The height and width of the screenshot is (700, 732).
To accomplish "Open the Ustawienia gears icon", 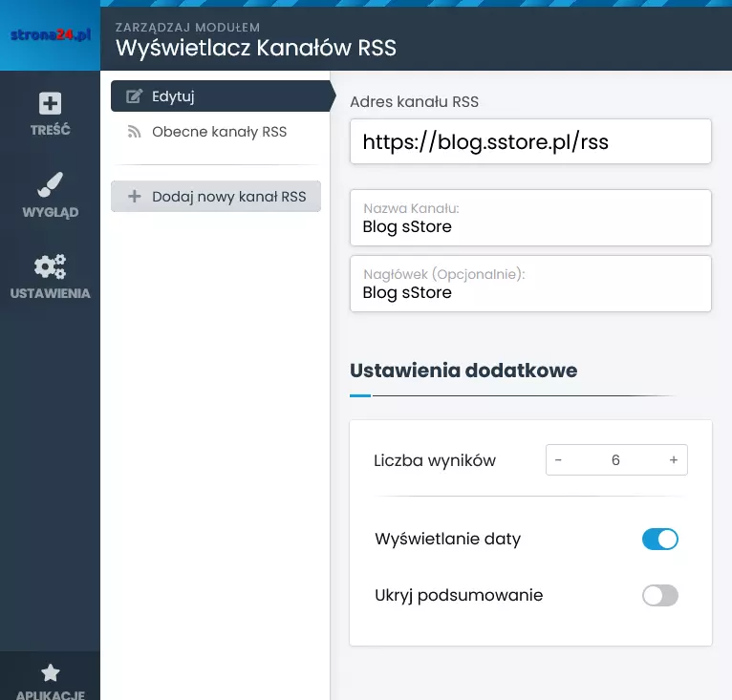I will 50,266.
